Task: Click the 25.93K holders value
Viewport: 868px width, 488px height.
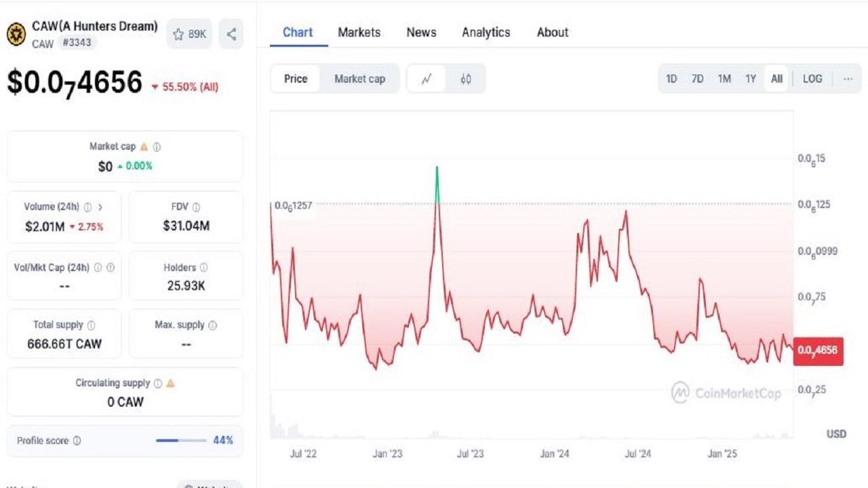Action: point(186,286)
